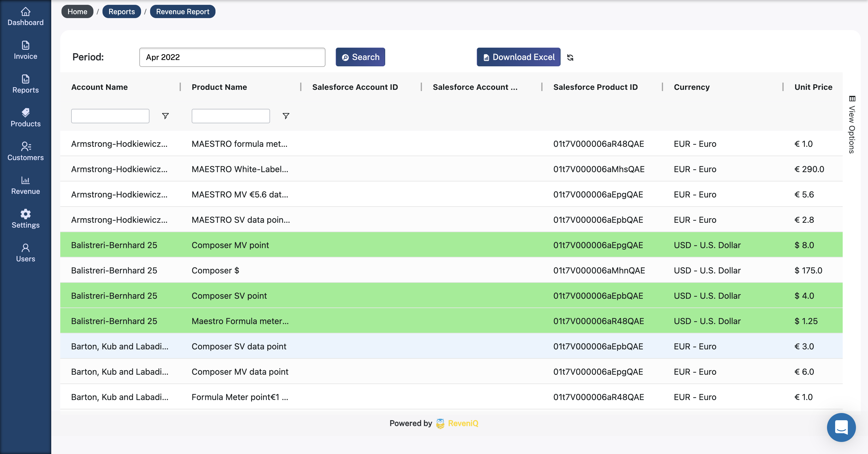Image resolution: width=868 pixels, height=454 pixels.
Task: Open the Products section
Action: 25,117
